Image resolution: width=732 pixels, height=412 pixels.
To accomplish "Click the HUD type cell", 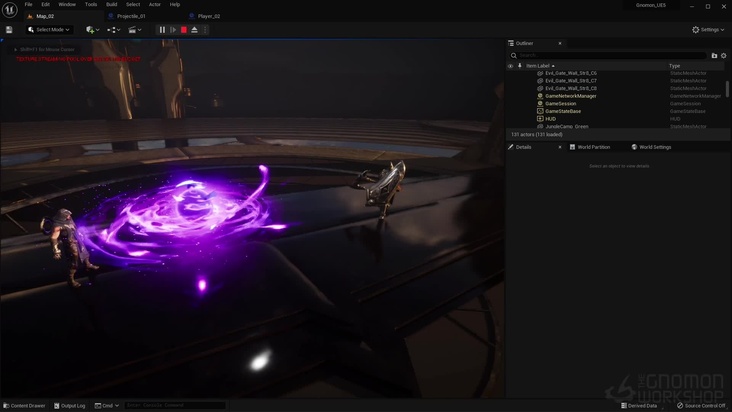I will [x=675, y=119].
